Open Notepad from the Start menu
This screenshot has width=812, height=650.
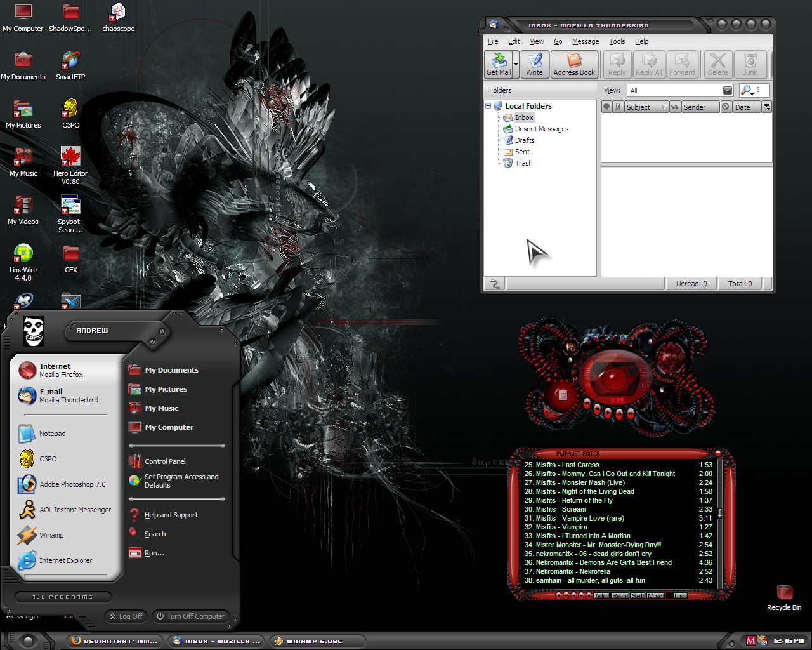click(65, 434)
